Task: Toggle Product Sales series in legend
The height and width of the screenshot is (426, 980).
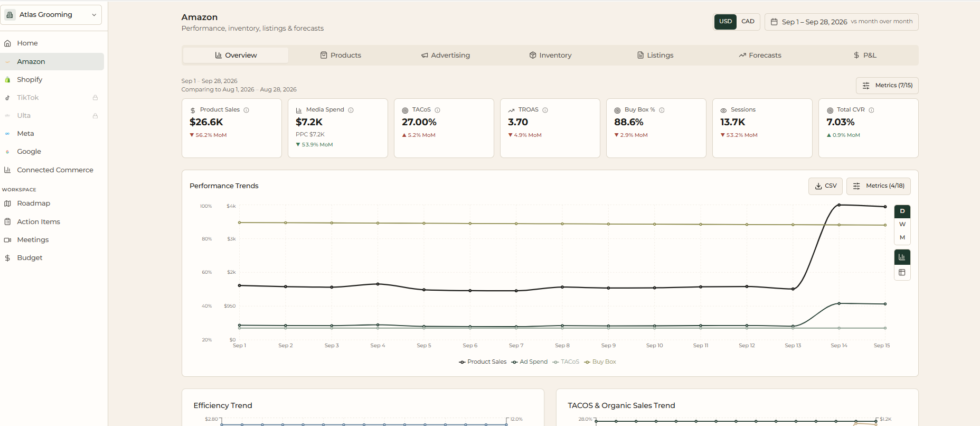Action: point(483,362)
